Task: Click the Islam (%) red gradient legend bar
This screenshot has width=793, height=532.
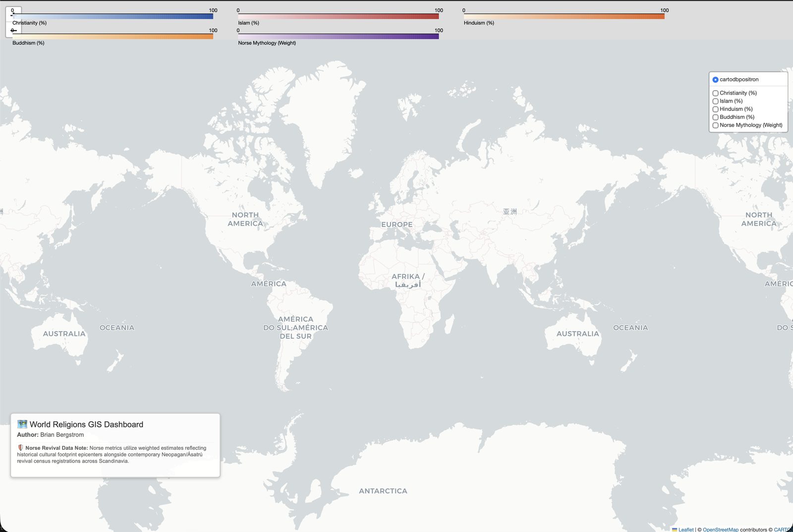Action: pos(339,16)
